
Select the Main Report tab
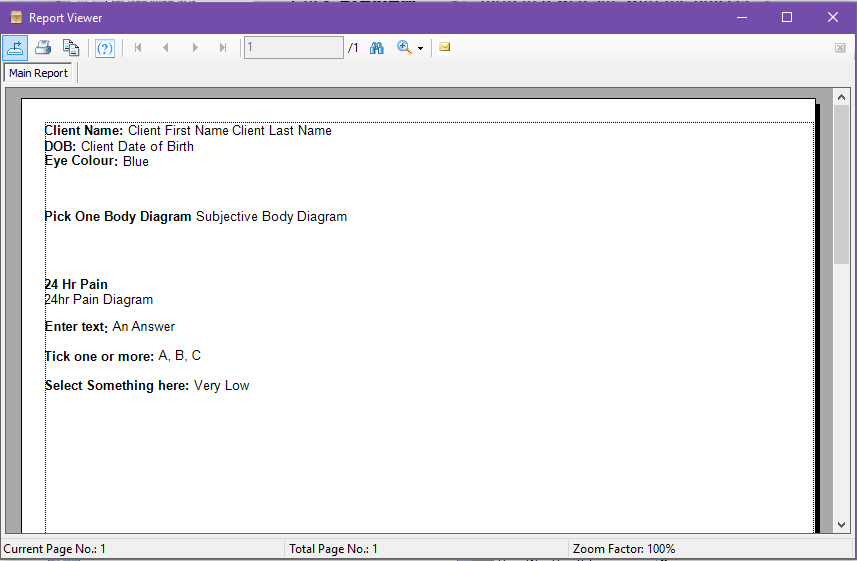tap(39, 73)
